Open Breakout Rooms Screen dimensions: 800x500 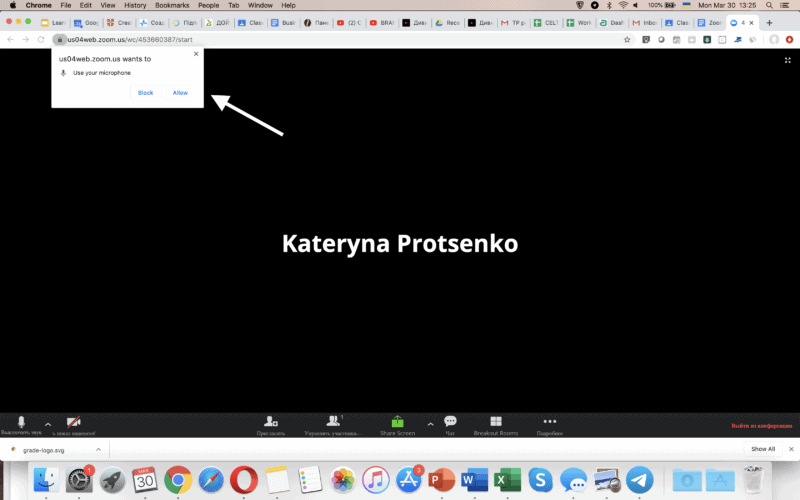tap(495, 422)
